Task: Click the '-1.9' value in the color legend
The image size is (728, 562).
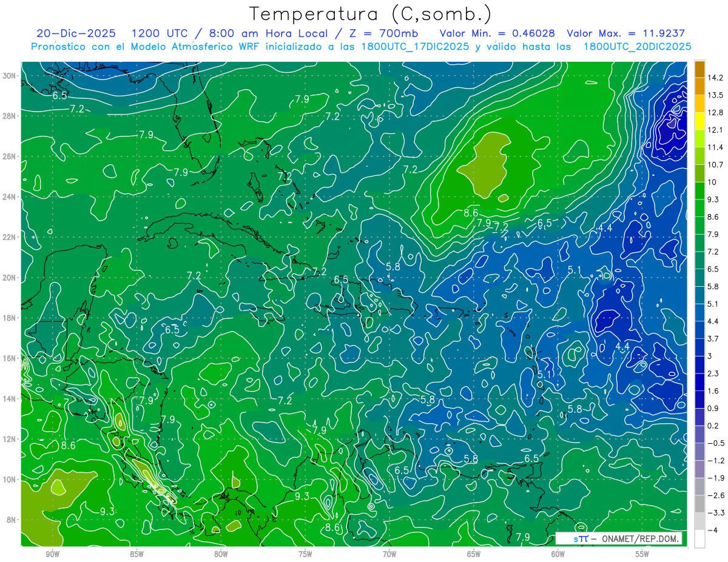Action: 716,478
